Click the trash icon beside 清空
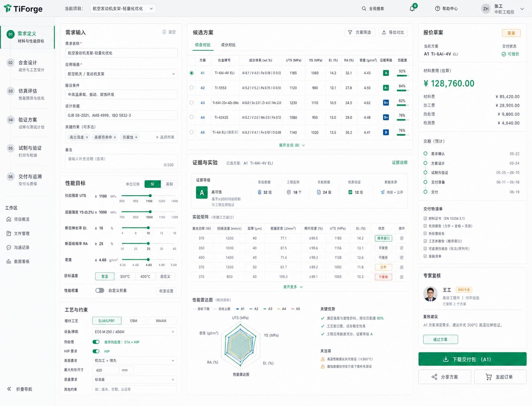532x406 pixels. tap(164, 32)
